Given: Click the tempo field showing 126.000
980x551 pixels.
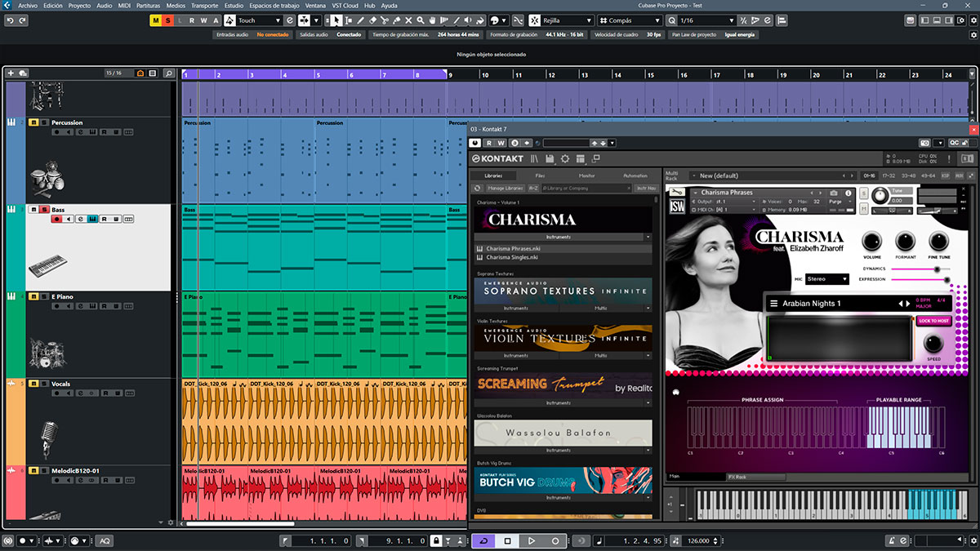Looking at the screenshot, I should tap(698, 540).
